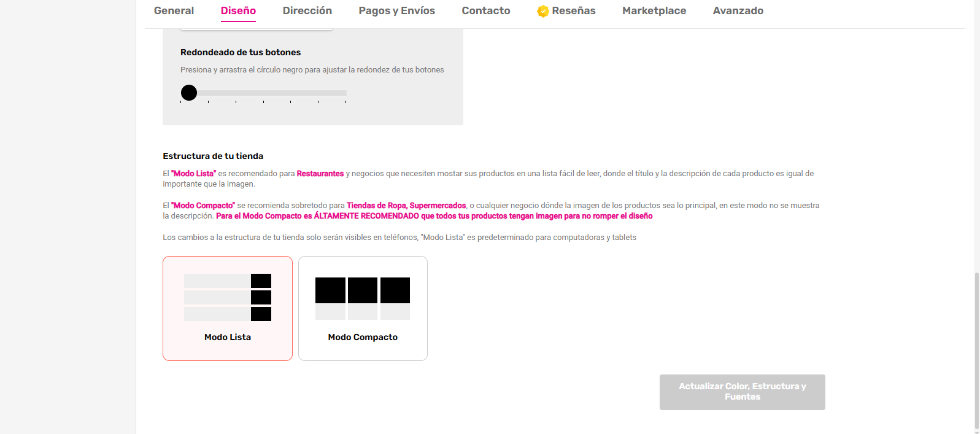The image size is (980, 434).
Task: Click the yellow verified badge beside Reseñas
Action: click(542, 11)
